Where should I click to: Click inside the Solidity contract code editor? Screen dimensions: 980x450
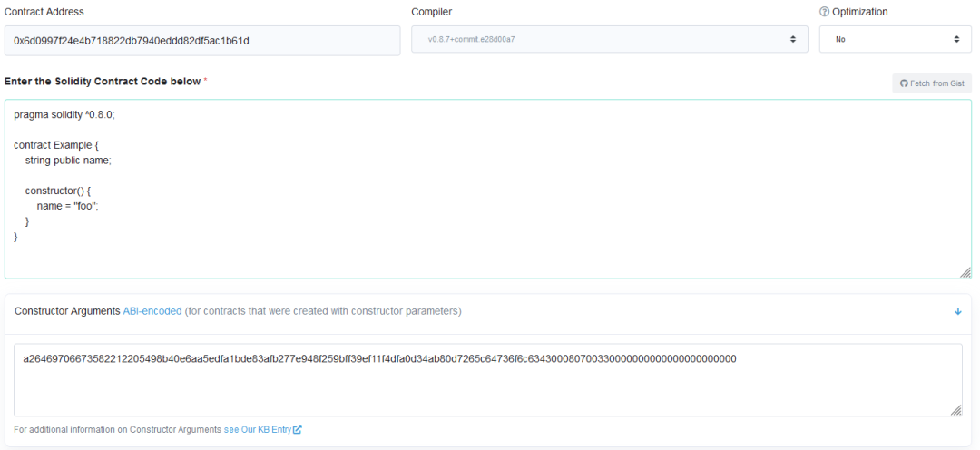click(488, 189)
